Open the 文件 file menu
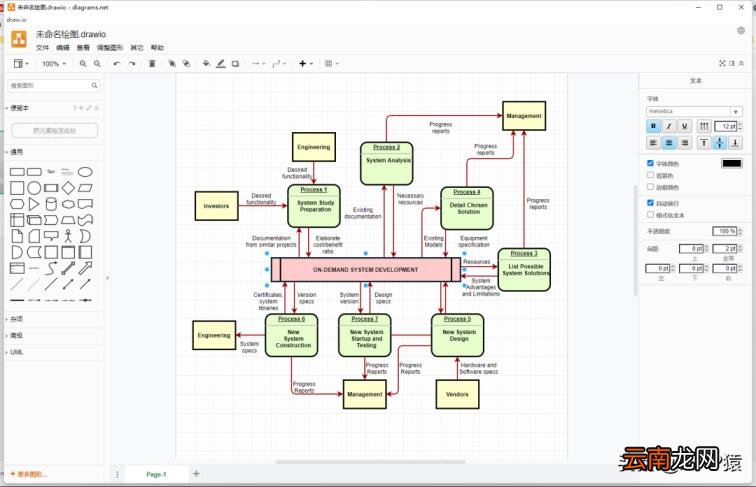756x487 pixels. click(42, 48)
